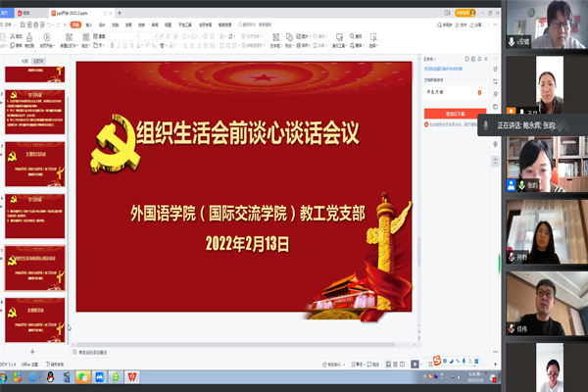Image resolution: width=588 pixels, height=392 pixels.
Task: Toggle Underline formatting
Action: [x=124, y=45]
